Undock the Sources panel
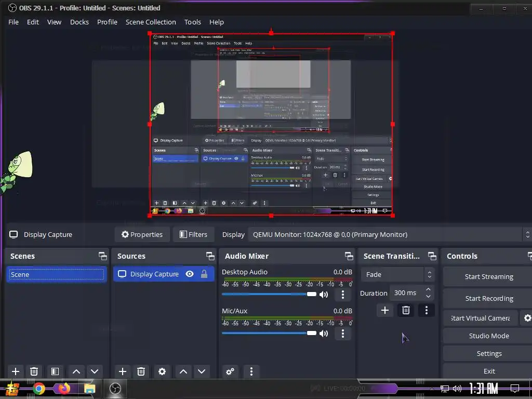Screen dimensions: 532x399 tap(210, 256)
